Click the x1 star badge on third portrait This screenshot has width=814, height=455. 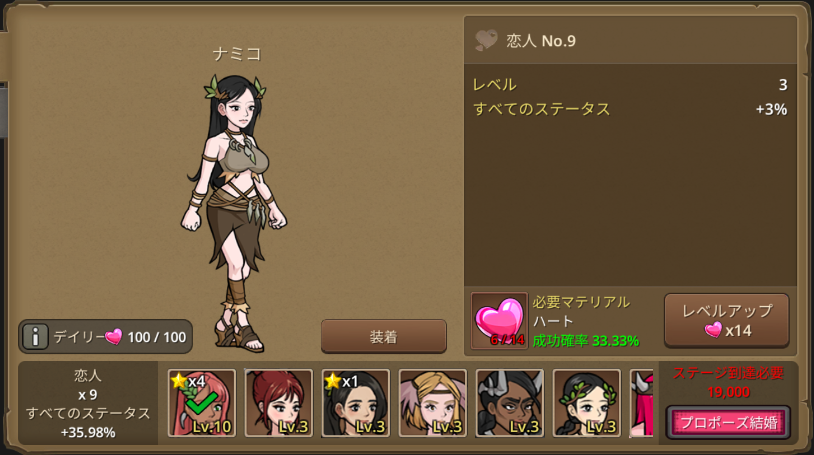click(341, 382)
